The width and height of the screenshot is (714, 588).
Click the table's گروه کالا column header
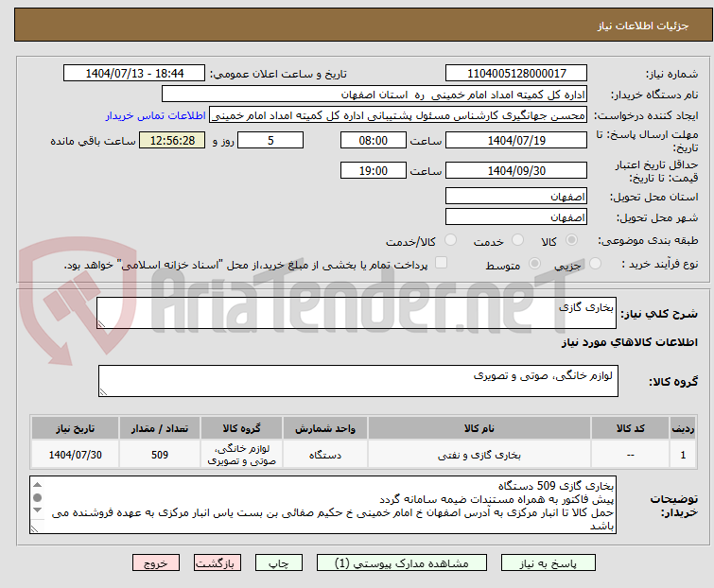click(242, 428)
